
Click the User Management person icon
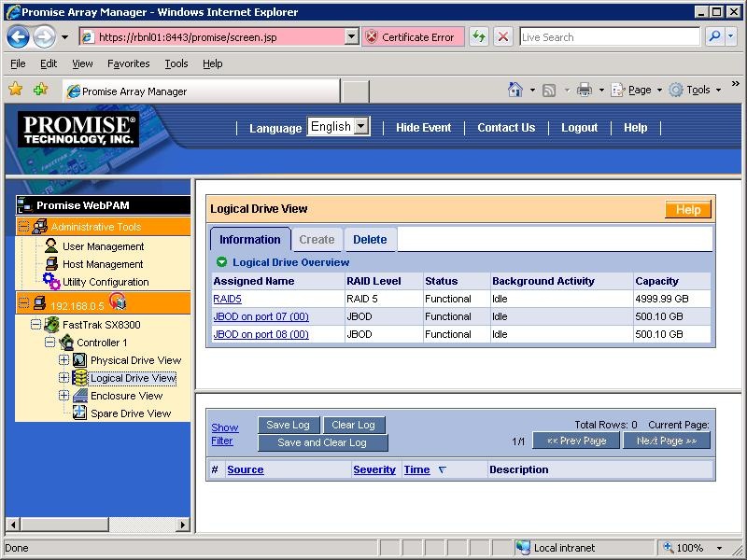click(x=51, y=246)
